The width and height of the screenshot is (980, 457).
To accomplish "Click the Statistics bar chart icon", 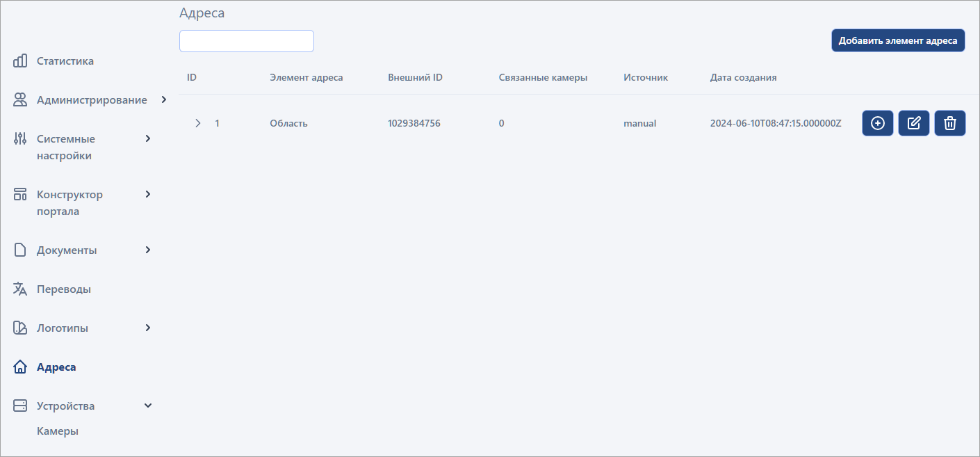I will coord(20,61).
